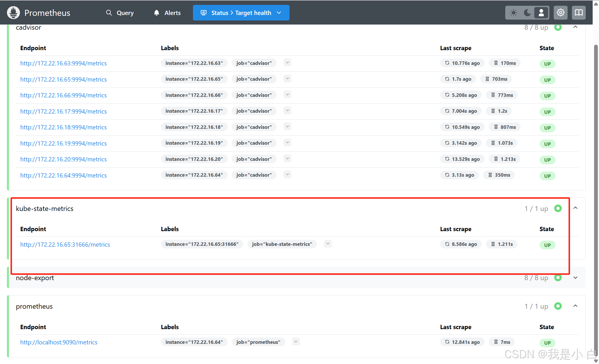Open Status > Target health dropdown menu
Viewport: 599px width, 364px height.
pyautogui.click(x=241, y=13)
